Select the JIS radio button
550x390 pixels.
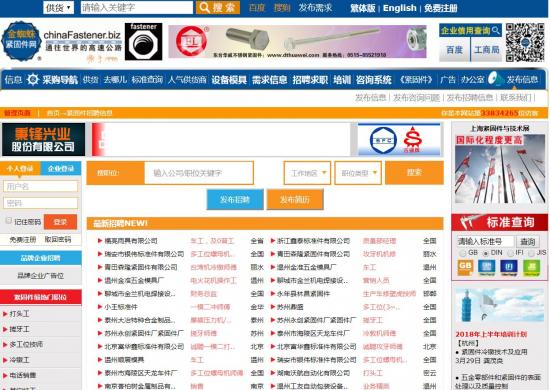coord(531,253)
